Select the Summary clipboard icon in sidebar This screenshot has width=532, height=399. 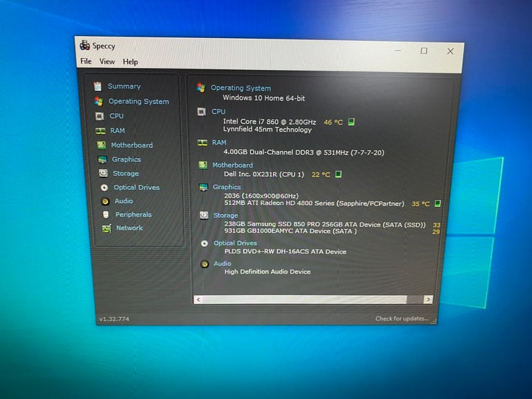coord(98,86)
